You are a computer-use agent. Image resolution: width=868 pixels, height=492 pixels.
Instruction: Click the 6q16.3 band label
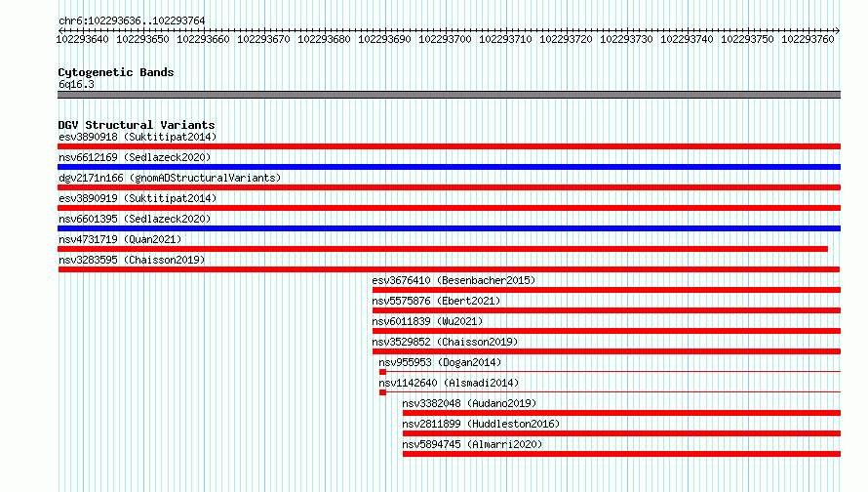[76, 84]
